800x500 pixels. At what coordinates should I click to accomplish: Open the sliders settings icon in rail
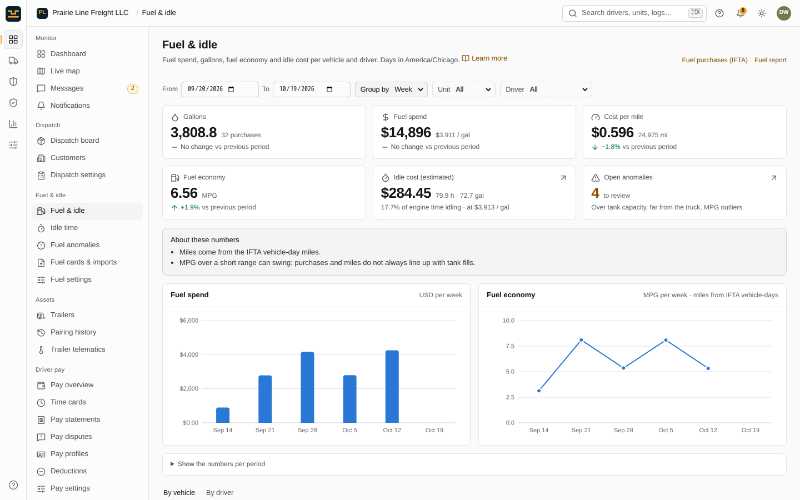pyautogui.click(x=13, y=145)
